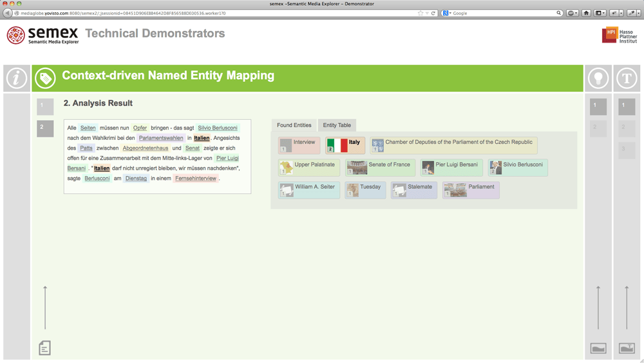Open the T text panel icon
644x363 pixels.
point(627,78)
